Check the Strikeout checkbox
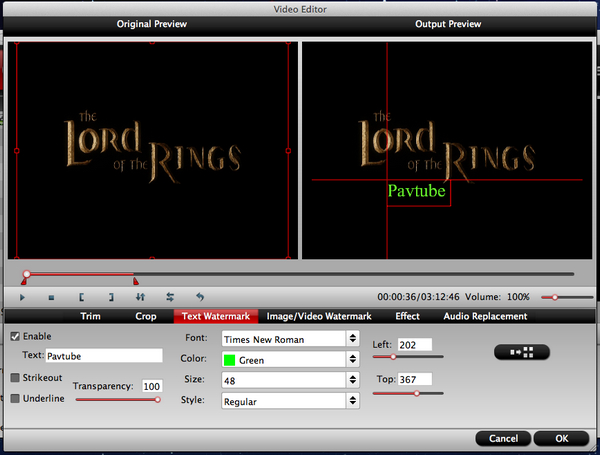The height and width of the screenshot is (455, 600). [x=15, y=378]
